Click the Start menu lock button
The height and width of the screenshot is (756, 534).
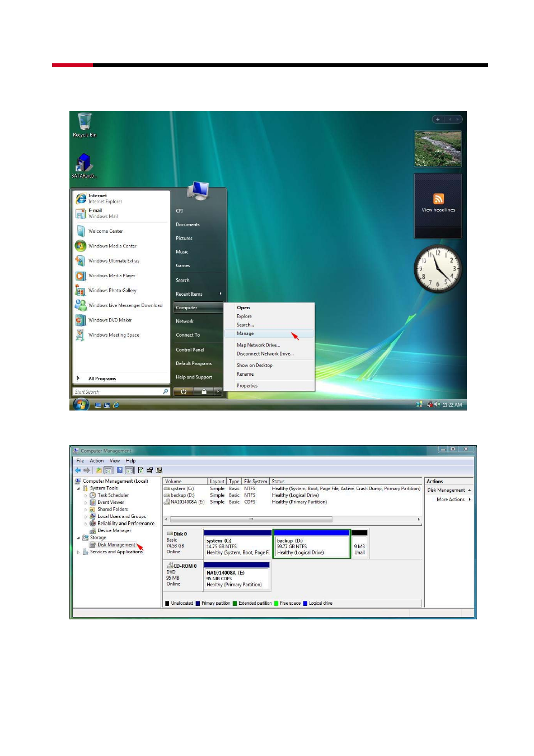click(204, 391)
